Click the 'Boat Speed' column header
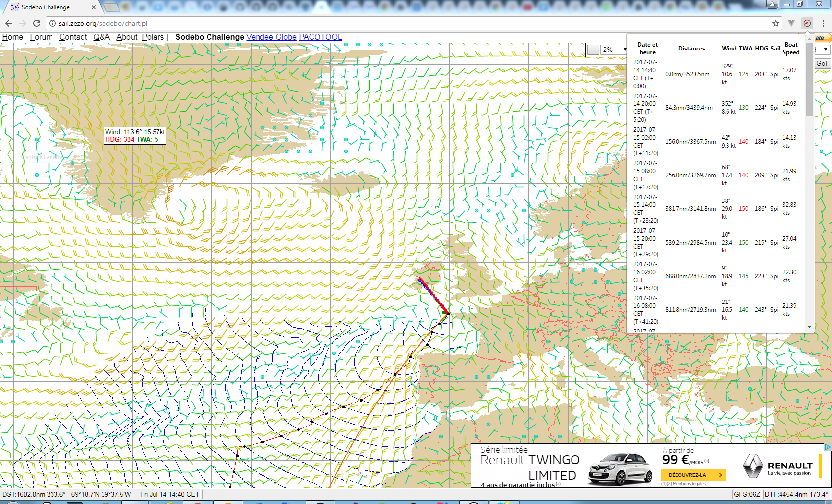 791,49
